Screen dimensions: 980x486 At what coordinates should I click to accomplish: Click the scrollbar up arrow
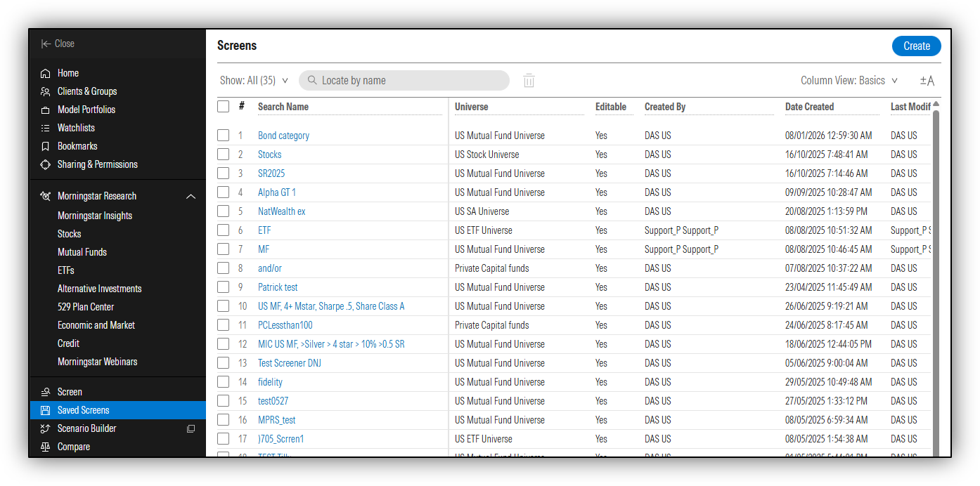(936, 104)
